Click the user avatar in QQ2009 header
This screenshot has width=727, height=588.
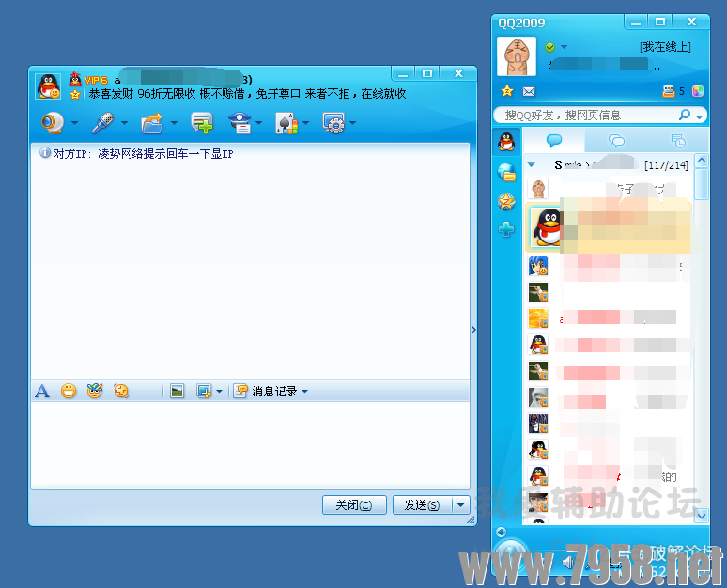[517, 56]
